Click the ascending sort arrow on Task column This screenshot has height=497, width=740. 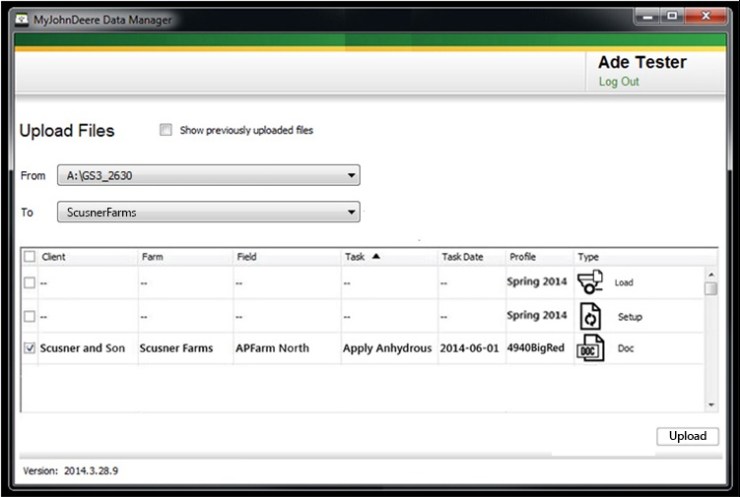point(376,257)
